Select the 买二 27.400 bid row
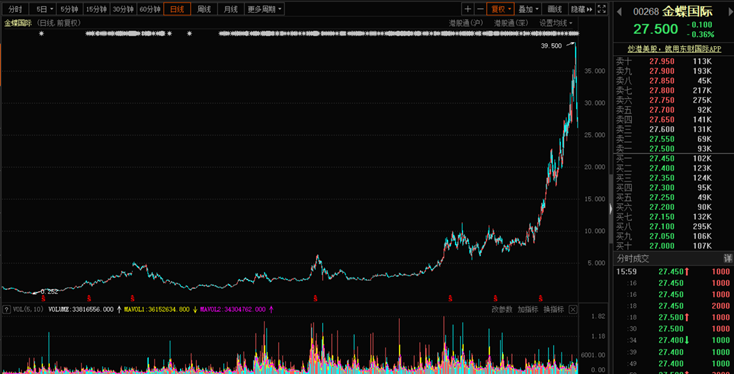Viewport: 734px width, 374px height. [x=674, y=168]
